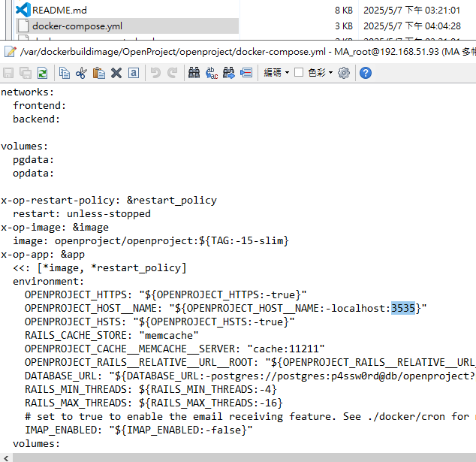Open Help with the question mark icon
Screen dimensions: 476x462
(x=366, y=73)
